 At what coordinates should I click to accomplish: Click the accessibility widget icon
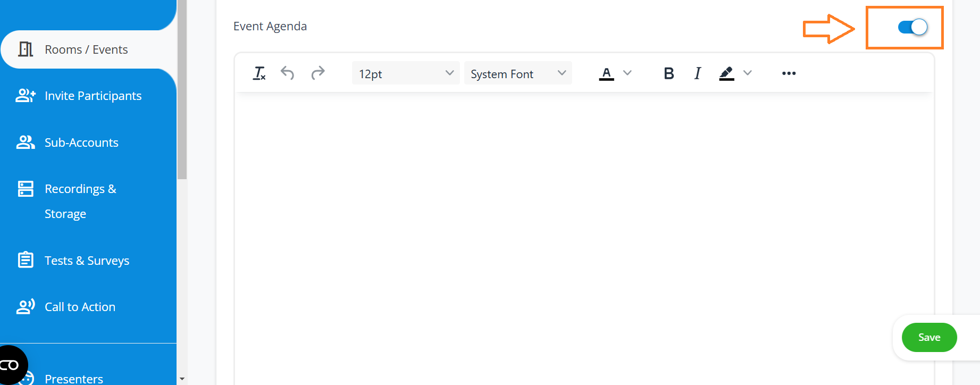click(x=12, y=365)
